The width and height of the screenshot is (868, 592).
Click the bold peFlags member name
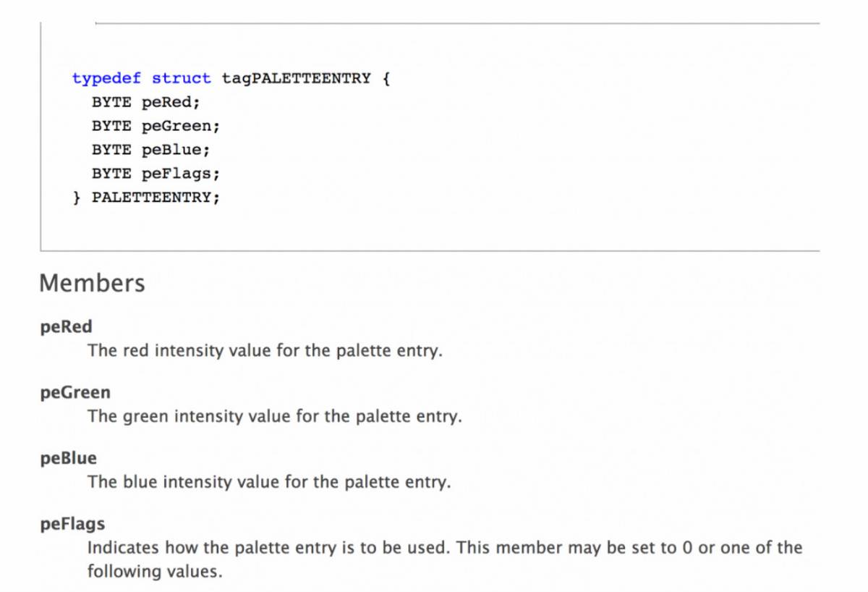73,523
